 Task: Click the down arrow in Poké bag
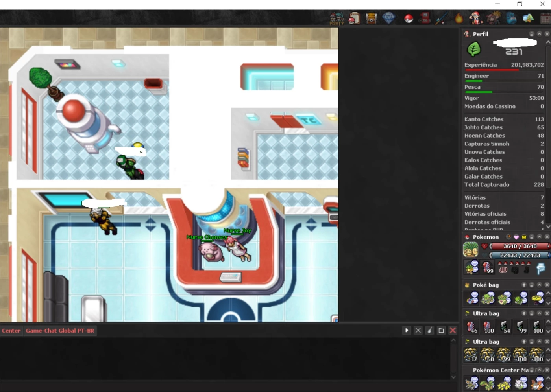tap(548, 303)
